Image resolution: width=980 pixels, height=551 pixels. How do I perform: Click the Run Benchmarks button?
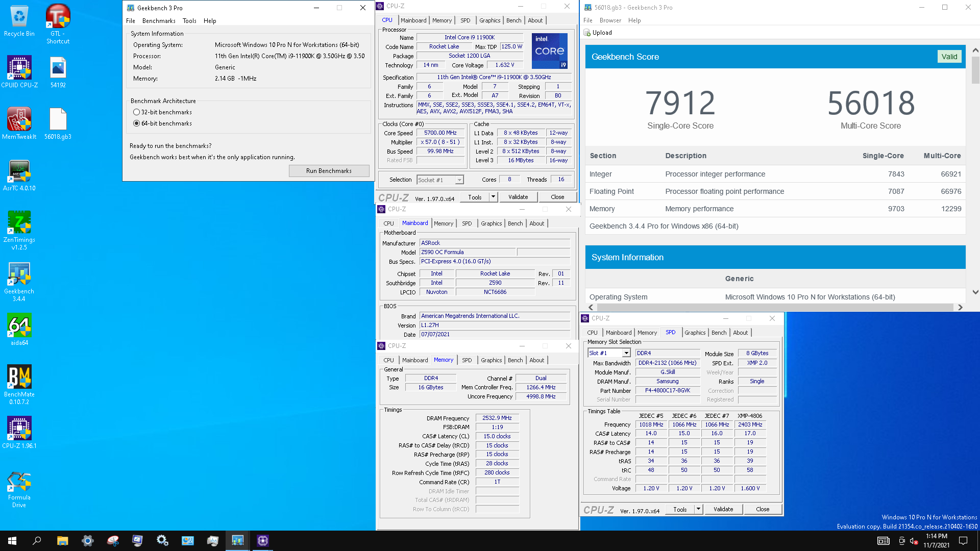[x=329, y=171]
